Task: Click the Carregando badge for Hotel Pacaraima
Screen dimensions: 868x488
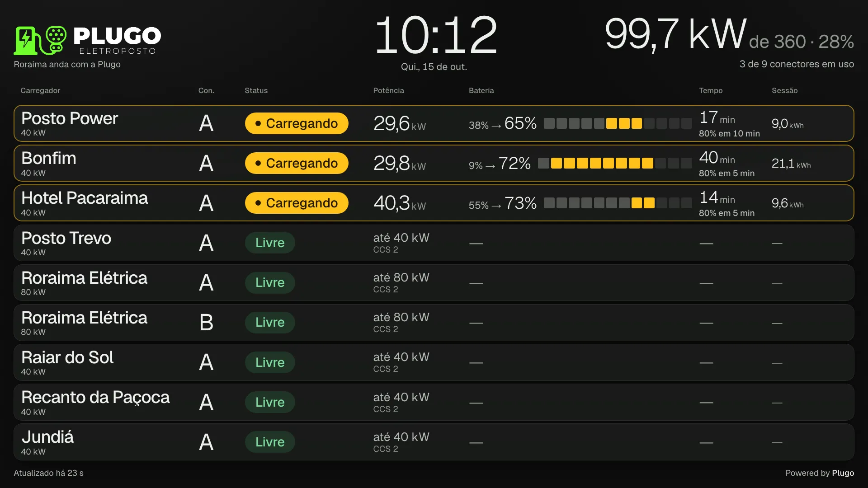Action: (x=297, y=203)
